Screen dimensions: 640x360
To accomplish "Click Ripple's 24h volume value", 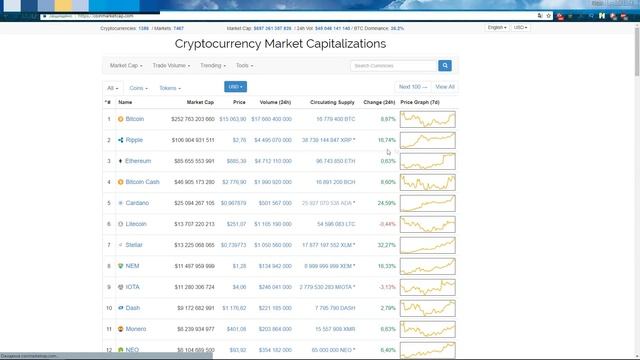I will click(273, 140).
